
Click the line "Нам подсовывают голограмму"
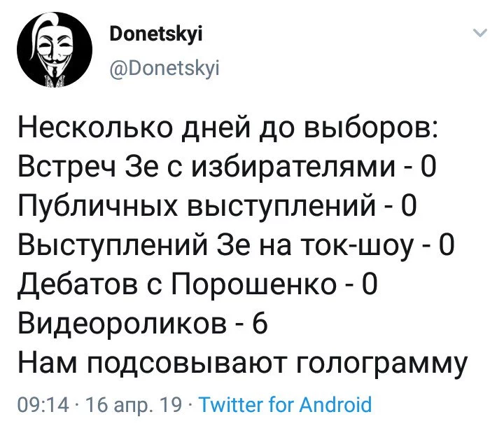(241, 363)
